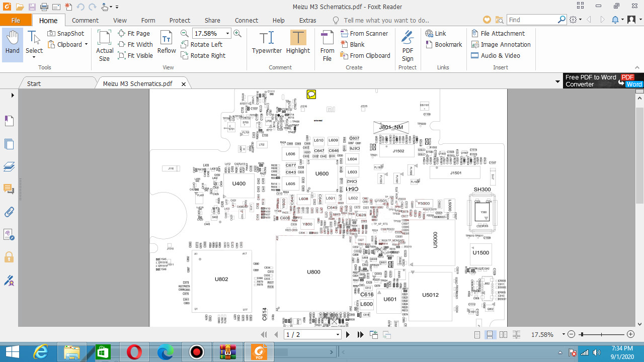Switch to the Share ribbon tab

(212, 20)
